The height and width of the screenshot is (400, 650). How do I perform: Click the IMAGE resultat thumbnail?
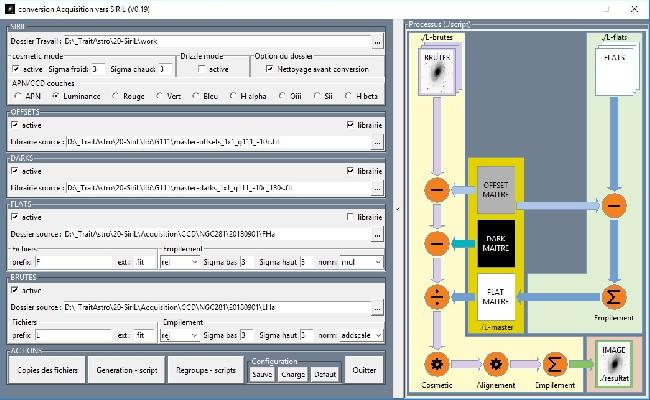click(614, 364)
